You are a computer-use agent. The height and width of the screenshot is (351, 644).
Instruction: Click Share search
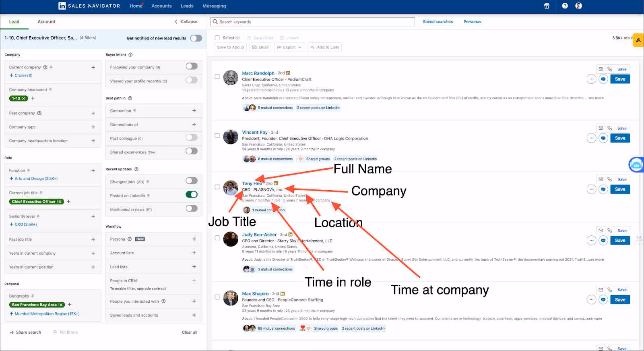[x=25, y=332]
